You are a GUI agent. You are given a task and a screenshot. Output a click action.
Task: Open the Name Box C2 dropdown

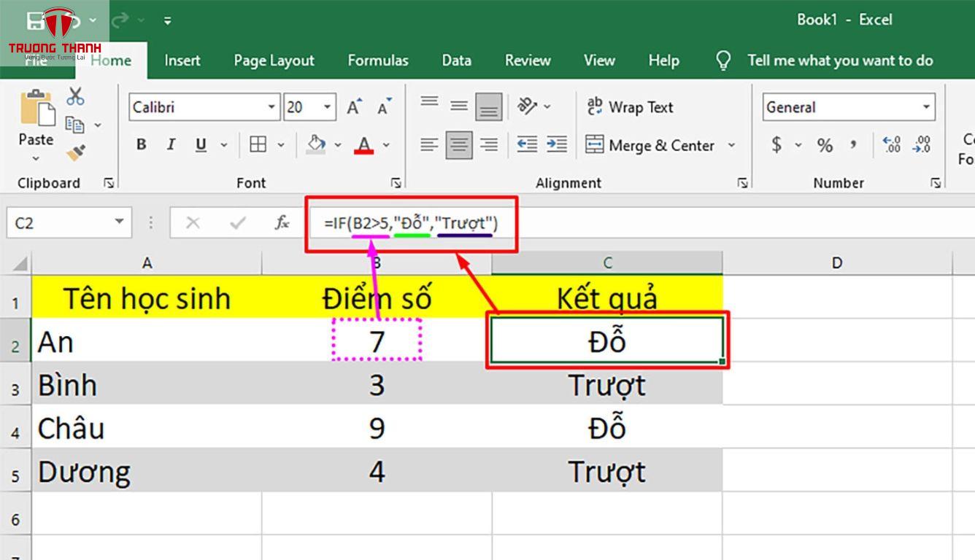[x=119, y=222]
